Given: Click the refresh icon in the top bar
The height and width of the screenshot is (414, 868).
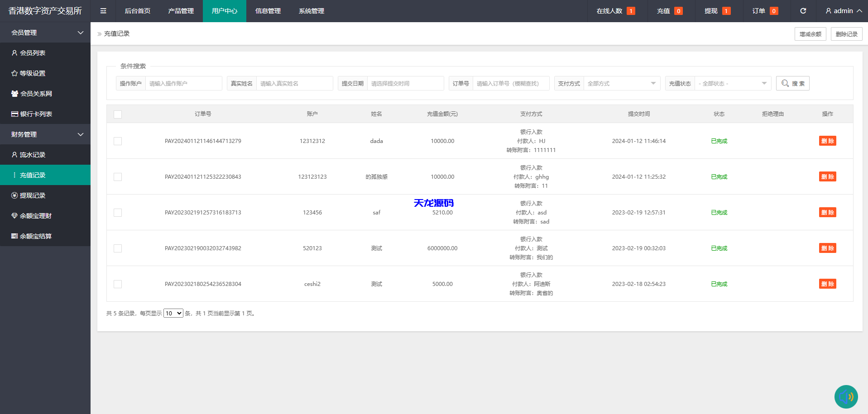Looking at the screenshot, I should pos(803,11).
